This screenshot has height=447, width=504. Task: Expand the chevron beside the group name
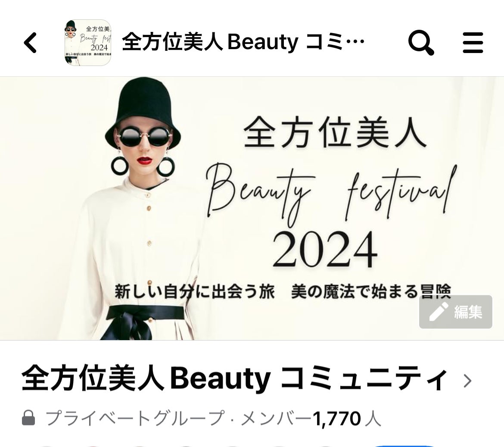(x=467, y=381)
